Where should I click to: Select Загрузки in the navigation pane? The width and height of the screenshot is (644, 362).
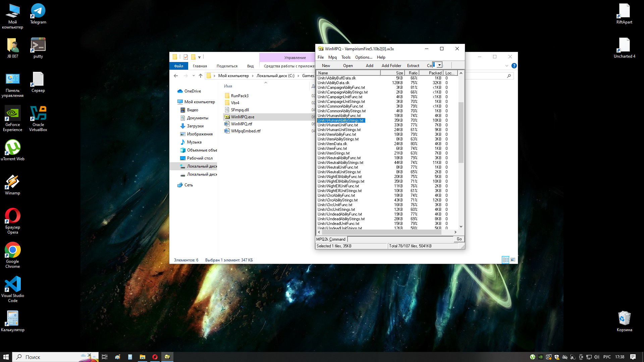pos(195,126)
